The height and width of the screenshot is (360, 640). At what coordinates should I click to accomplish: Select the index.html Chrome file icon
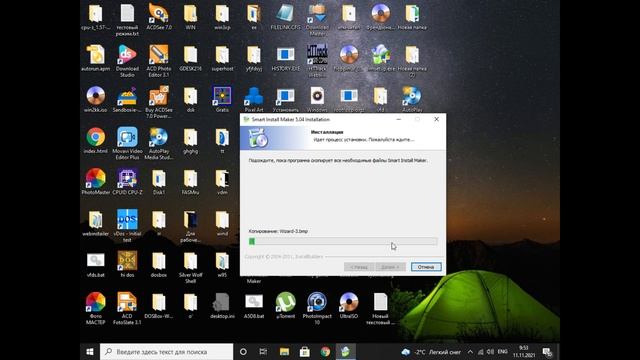tap(96, 141)
